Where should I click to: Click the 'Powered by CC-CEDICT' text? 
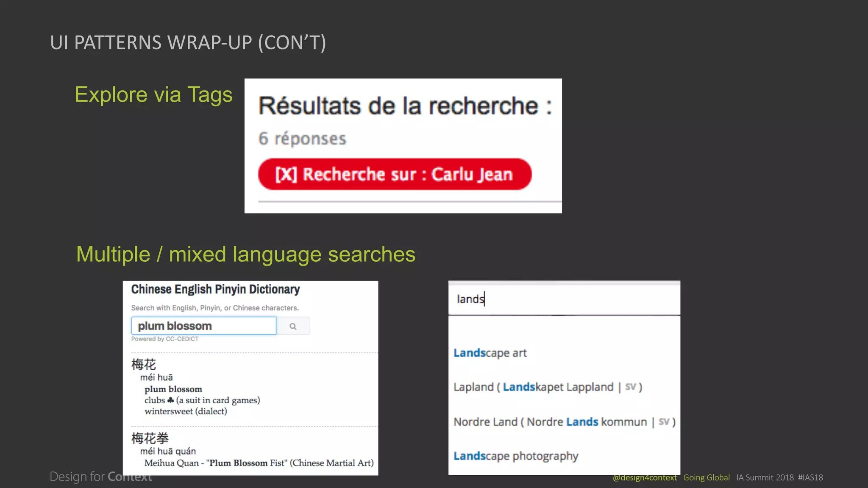165,339
